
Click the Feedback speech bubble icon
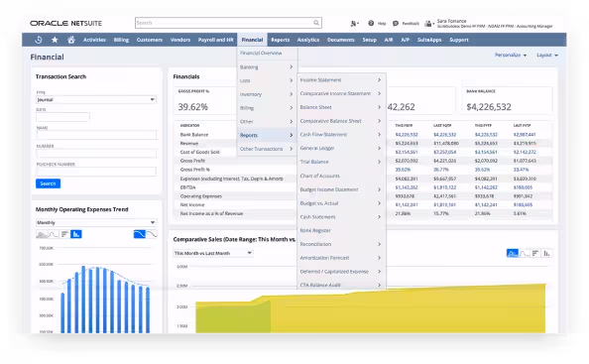pos(396,23)
